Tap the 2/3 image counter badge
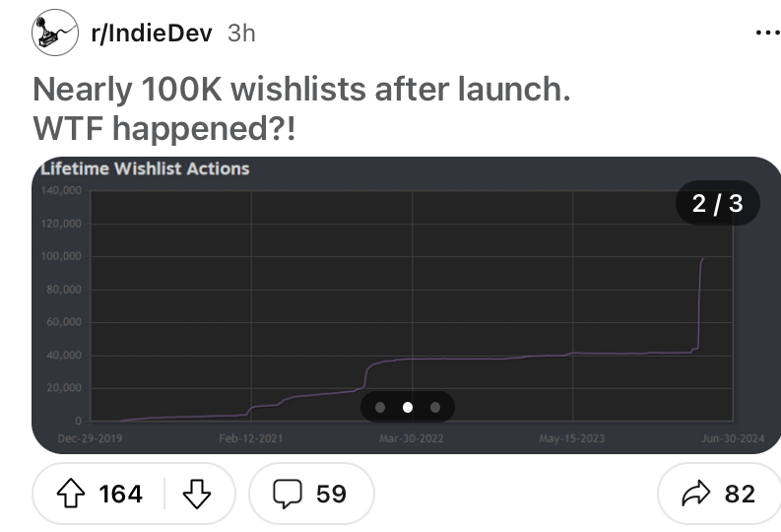The image size is (781, 532). point(717,204)
